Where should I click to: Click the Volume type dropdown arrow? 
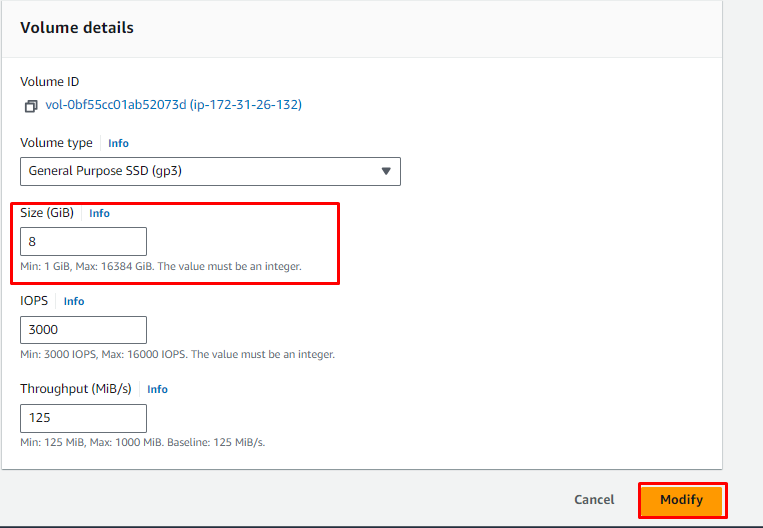[x=387, y=171]
